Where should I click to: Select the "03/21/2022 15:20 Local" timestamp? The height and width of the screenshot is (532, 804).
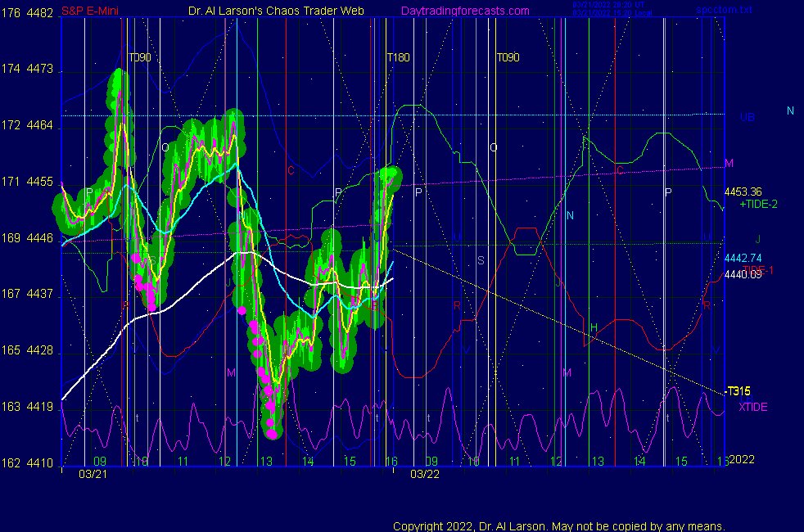tap(612, 13)
